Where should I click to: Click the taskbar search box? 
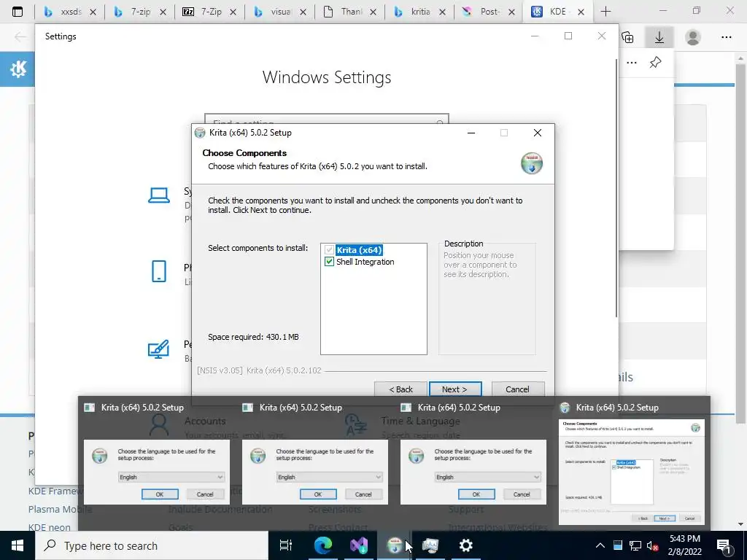[152, 545]
